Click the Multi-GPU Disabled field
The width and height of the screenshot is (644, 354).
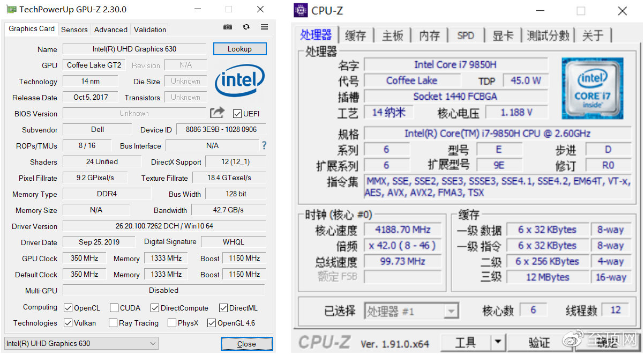pyautogui.click(x=164, y=290)
